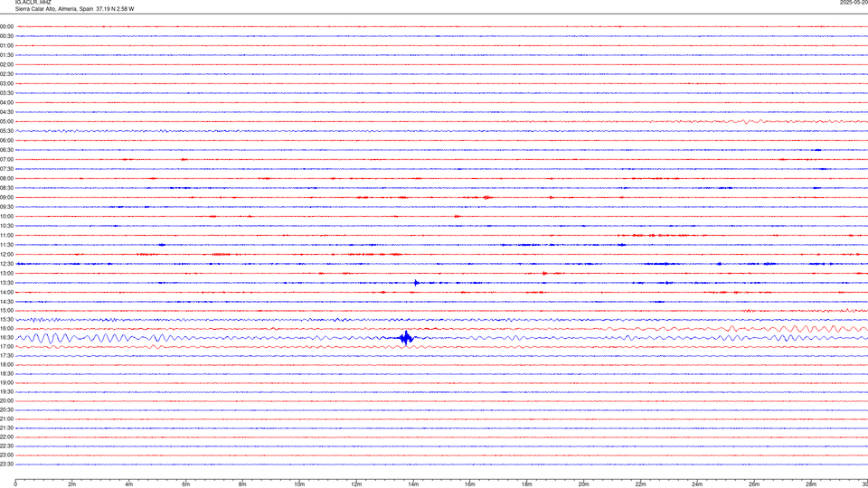Viewport: 868px width, 488px height.
Task: Pick the 24m axis tick label
Action: tap(697, 484)
